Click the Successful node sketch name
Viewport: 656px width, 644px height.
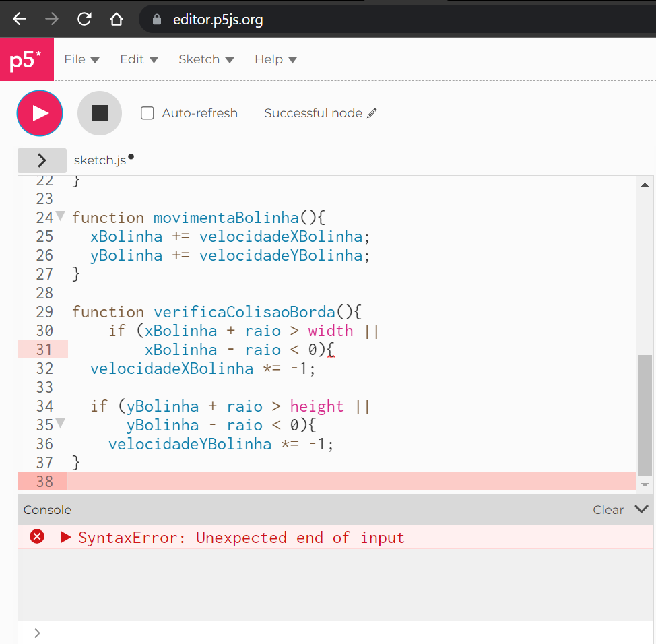click(x=313, y=113)
